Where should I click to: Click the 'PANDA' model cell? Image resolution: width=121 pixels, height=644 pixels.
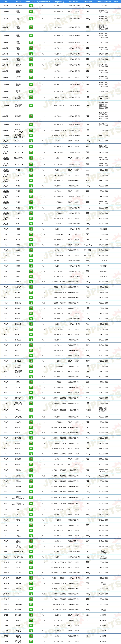tap(18, 422)
